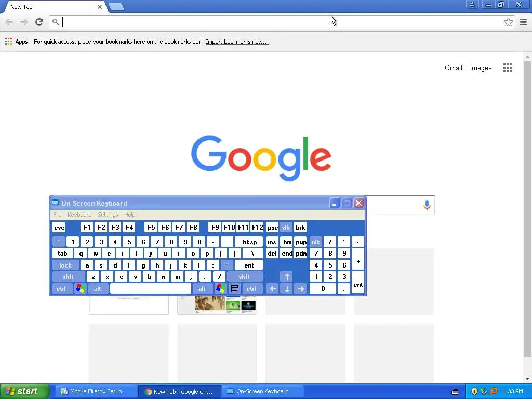
Task: Open the Apps shortcut in bookmarks bar
Action: [x=16, y=42]
